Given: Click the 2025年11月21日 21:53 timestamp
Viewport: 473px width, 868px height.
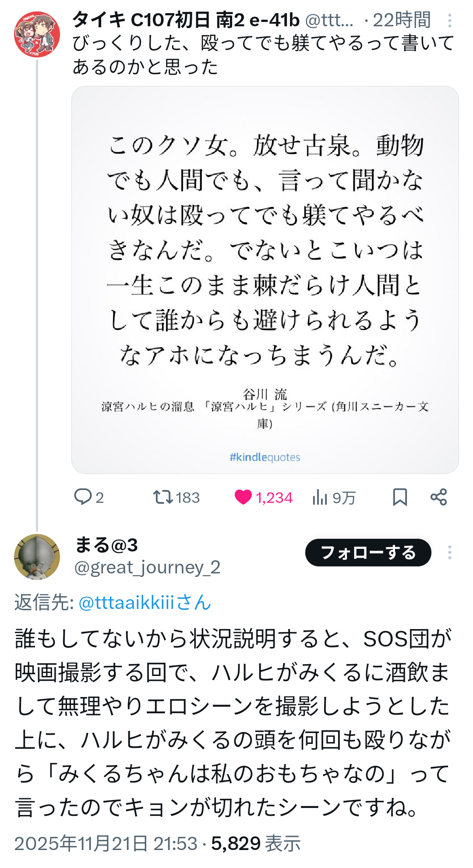Looking at the screenshot, I should tap(106, 843).
